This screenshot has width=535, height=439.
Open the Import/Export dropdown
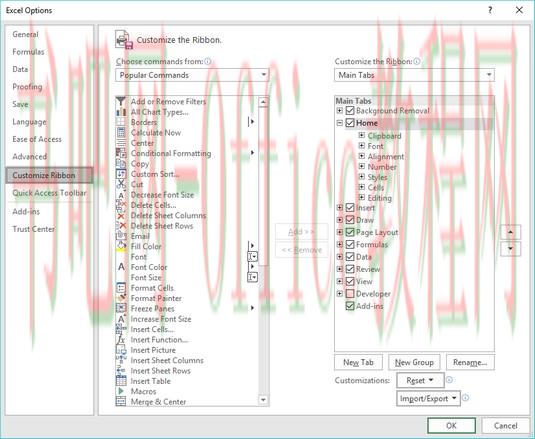click(x=429, y=398)
